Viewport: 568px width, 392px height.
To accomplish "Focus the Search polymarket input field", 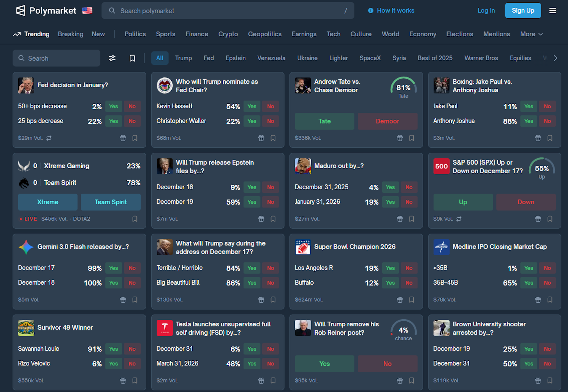I will tap(228, 11).
